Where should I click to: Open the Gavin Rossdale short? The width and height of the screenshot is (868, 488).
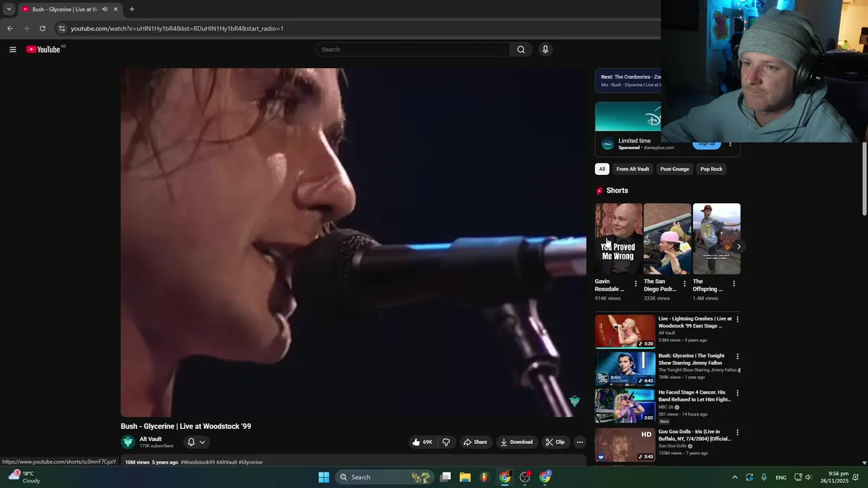click(x=618, y=239)
